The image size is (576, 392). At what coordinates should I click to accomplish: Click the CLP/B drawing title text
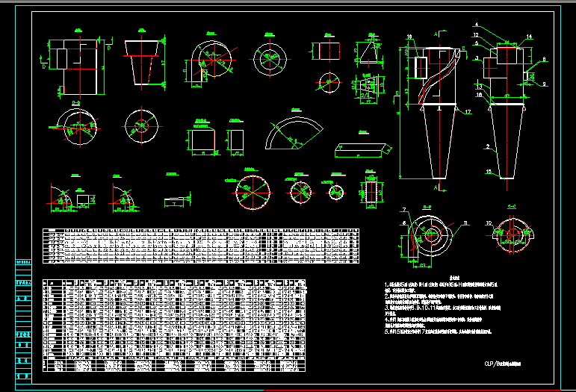(x=503, y=364)
